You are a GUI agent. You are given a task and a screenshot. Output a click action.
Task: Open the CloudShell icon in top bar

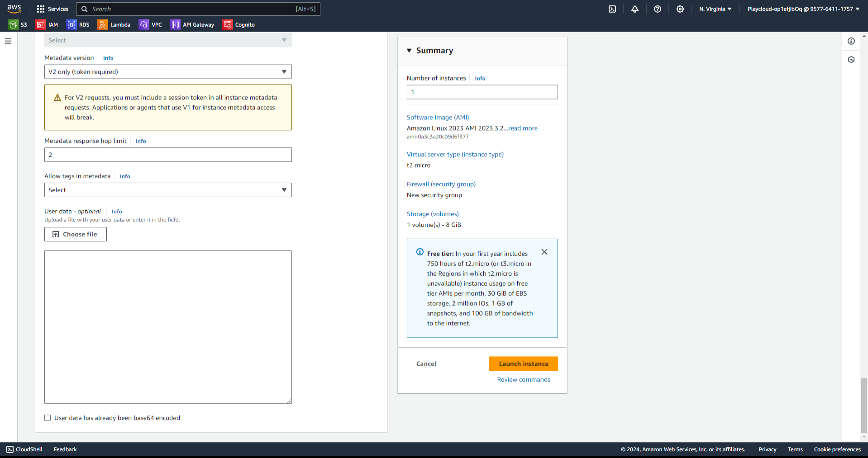tap(612, 9)
